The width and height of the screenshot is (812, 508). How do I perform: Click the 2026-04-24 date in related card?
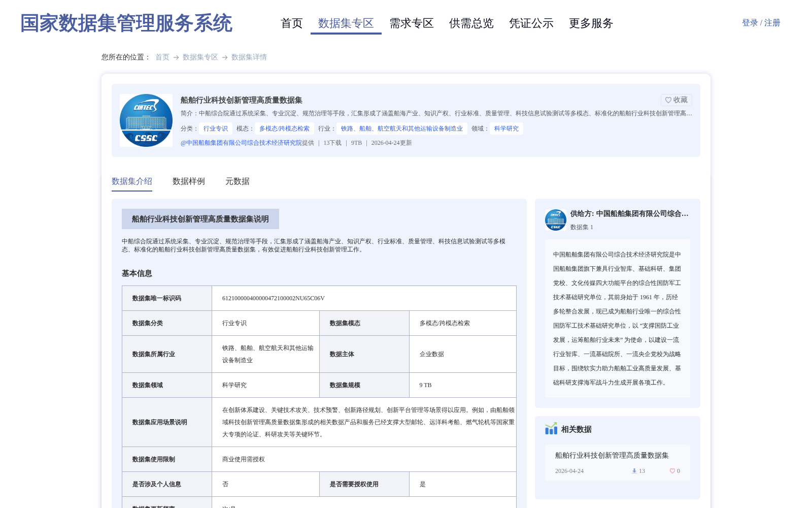[x=569, y=471]
